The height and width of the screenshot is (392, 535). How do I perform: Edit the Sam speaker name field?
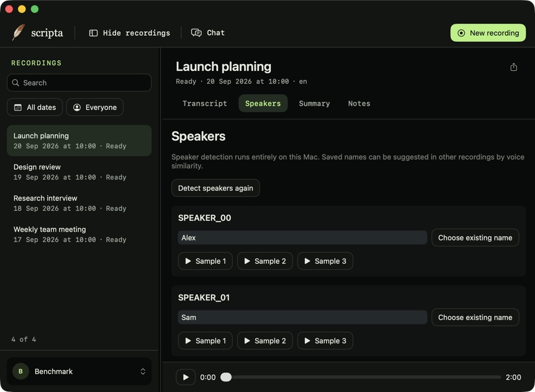click(302, 317)
